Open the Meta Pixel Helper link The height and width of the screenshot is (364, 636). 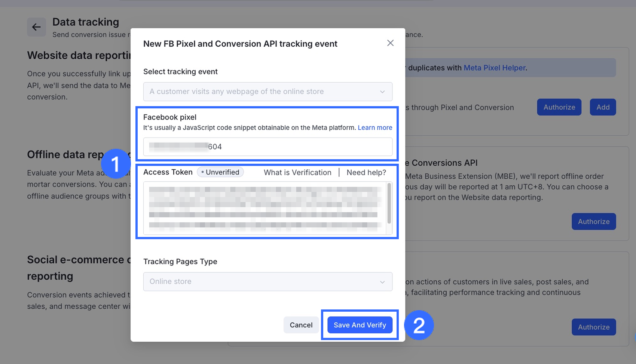click(x=495, y=68)
